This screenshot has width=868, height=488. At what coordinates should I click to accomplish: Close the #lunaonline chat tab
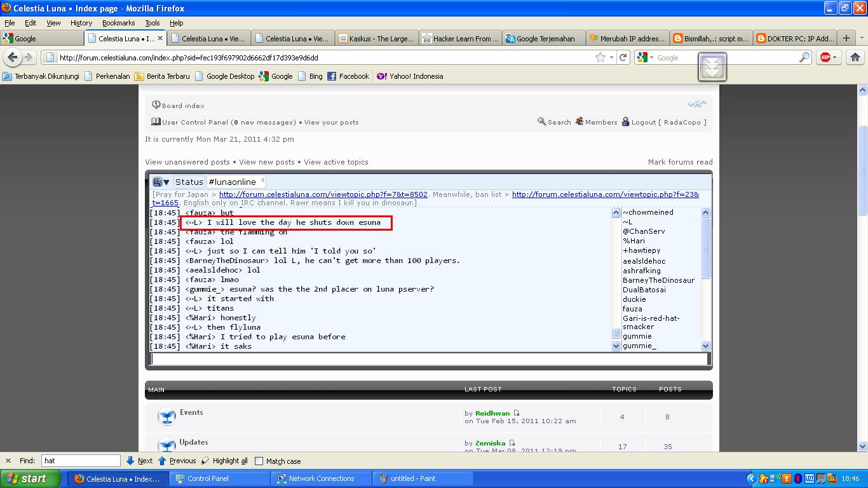[263, 180]
